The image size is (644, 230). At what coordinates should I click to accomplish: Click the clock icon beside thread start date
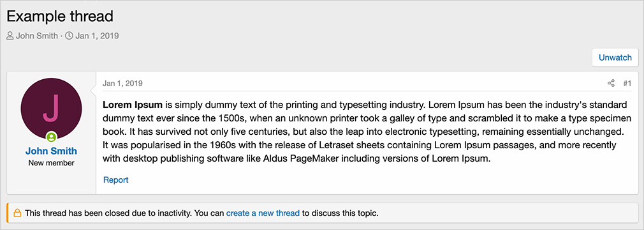[69, 36]
